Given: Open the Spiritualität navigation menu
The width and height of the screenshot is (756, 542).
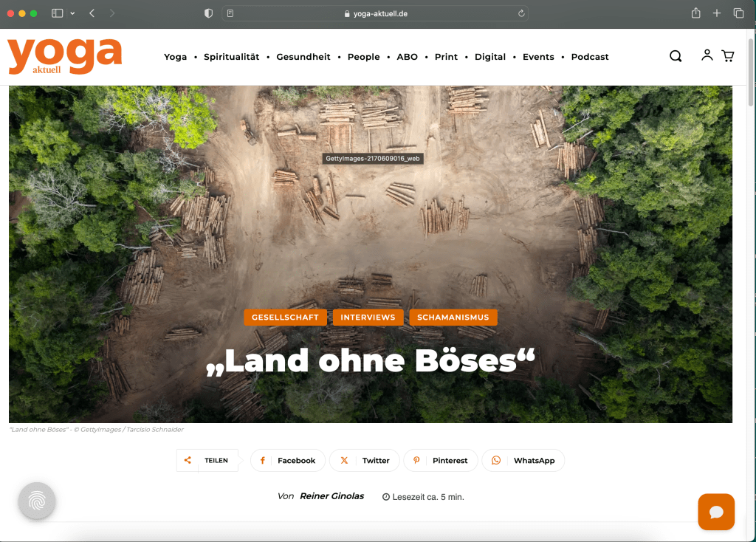Looking at the screenshot, I should [231, 57].
